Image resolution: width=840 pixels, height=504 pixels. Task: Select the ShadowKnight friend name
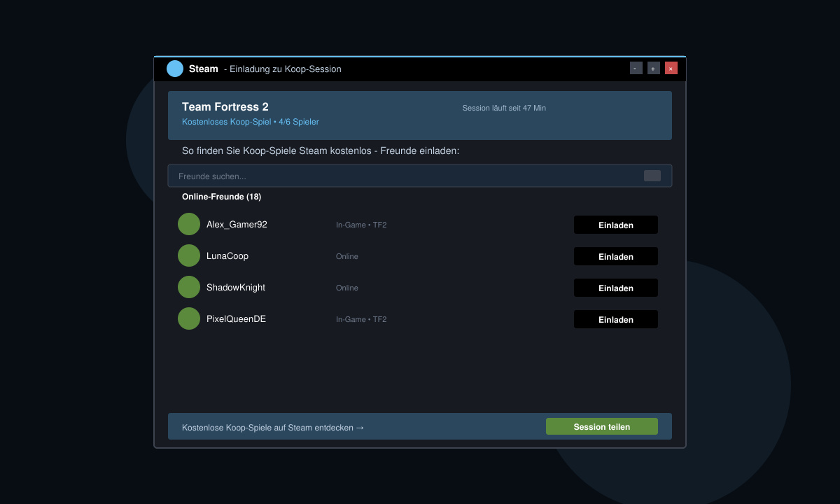pyautogui.click(x=236, y=288)
